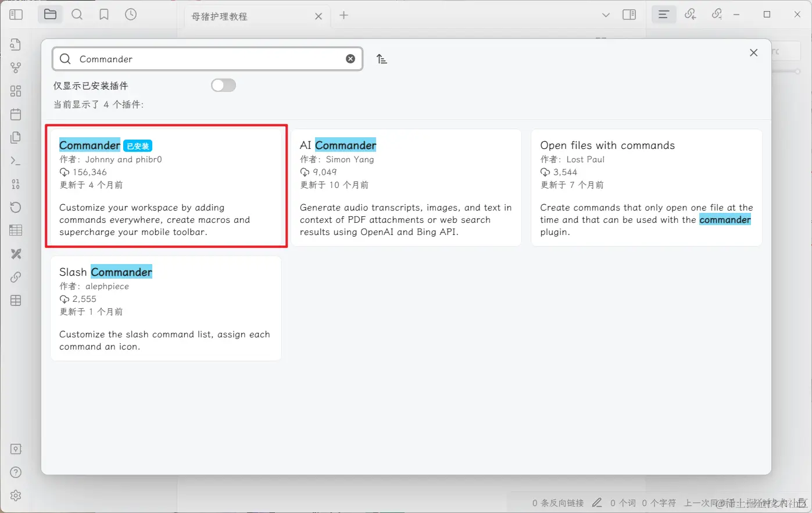This screenshot has height=513, width=812.
Task: Click the outline lines icon in title bar
Action: 663,15
